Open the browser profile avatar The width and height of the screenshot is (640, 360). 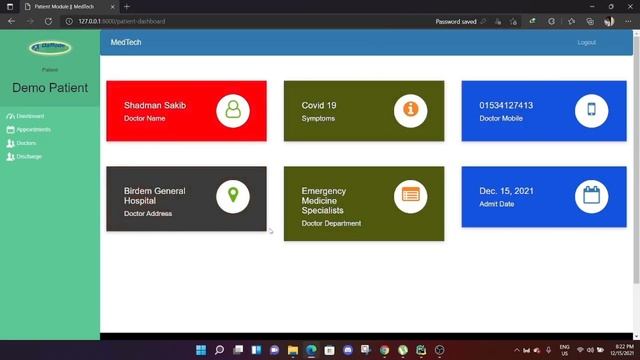[x=609, y=21]
